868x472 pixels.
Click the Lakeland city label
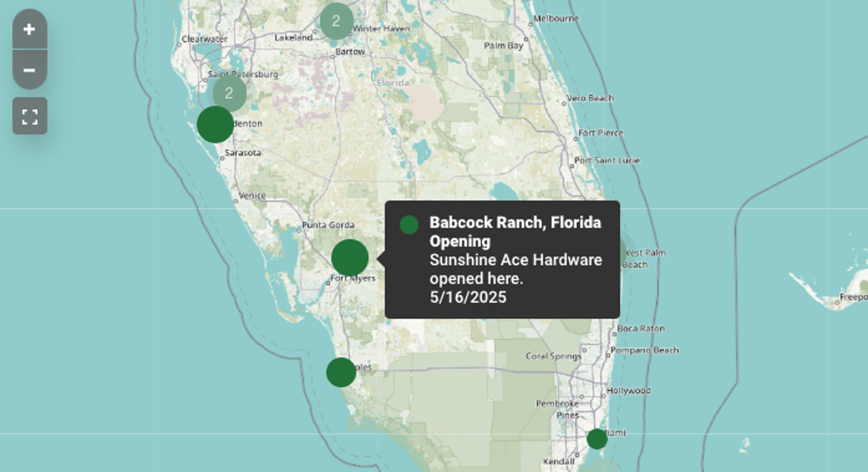click(294, 37)
